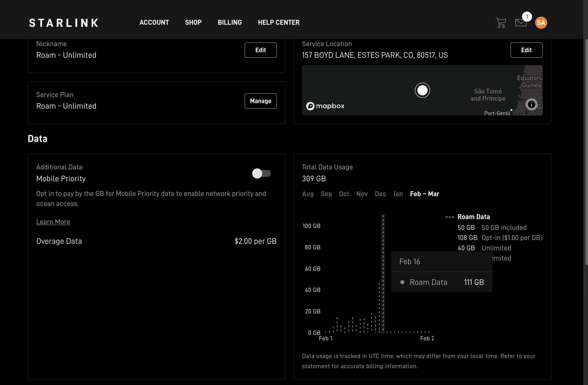Edit the Service Location address
This screenshot has height=385, width=588.
tap(526, 50)
